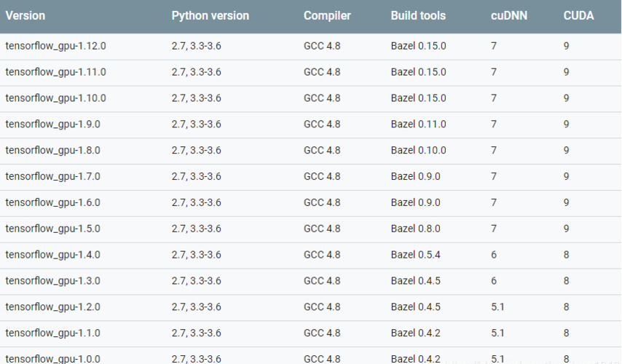
Task: Click the Bazel 0.10.0 cell
Action: click(418, 151)
